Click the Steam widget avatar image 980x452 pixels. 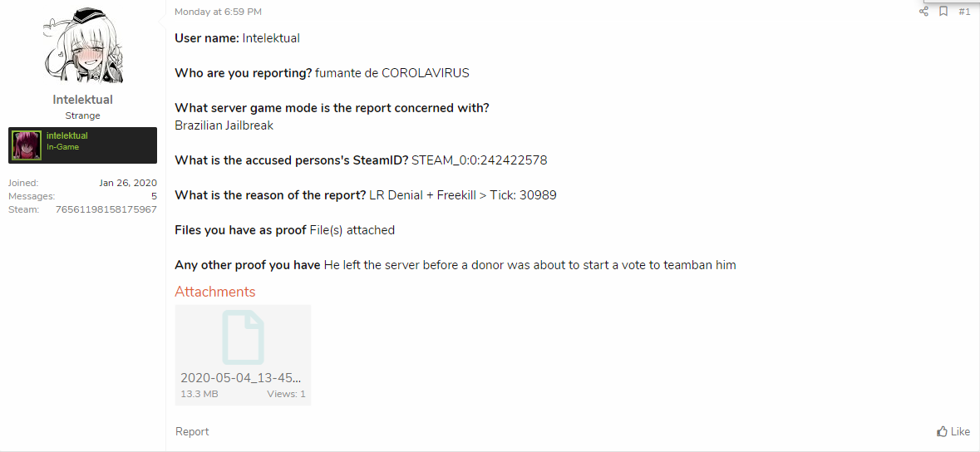pos(27,145)
